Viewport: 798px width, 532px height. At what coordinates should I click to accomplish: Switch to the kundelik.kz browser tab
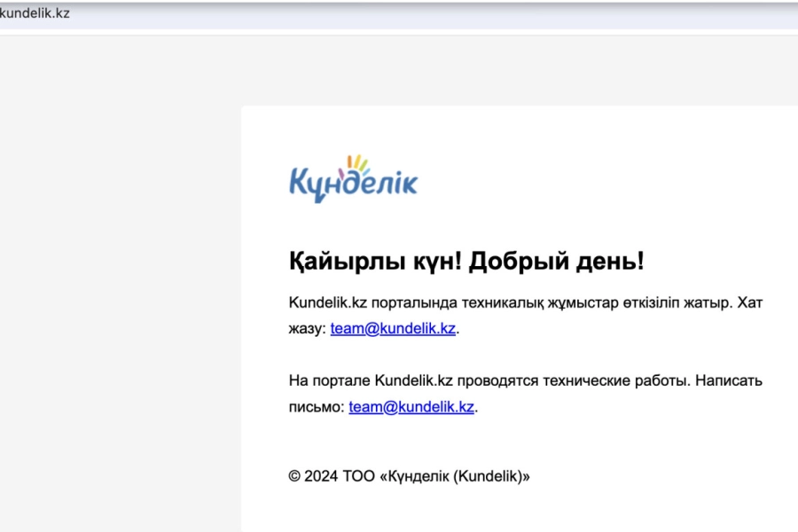point(35,13)
